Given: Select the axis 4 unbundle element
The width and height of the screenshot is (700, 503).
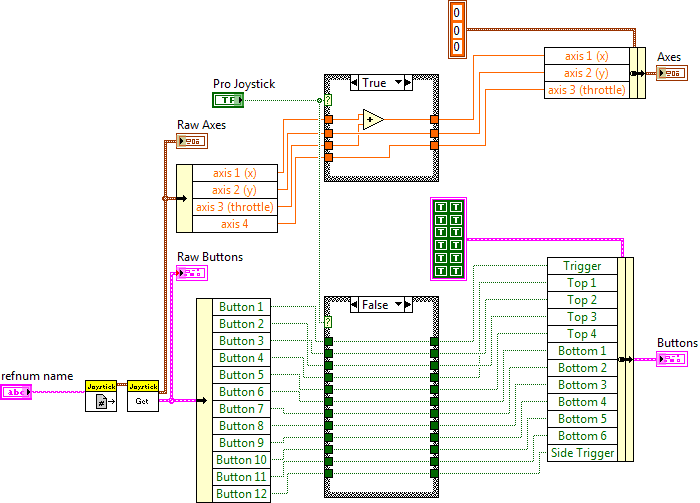Looking at the screenshot, I should click(236, 224).
